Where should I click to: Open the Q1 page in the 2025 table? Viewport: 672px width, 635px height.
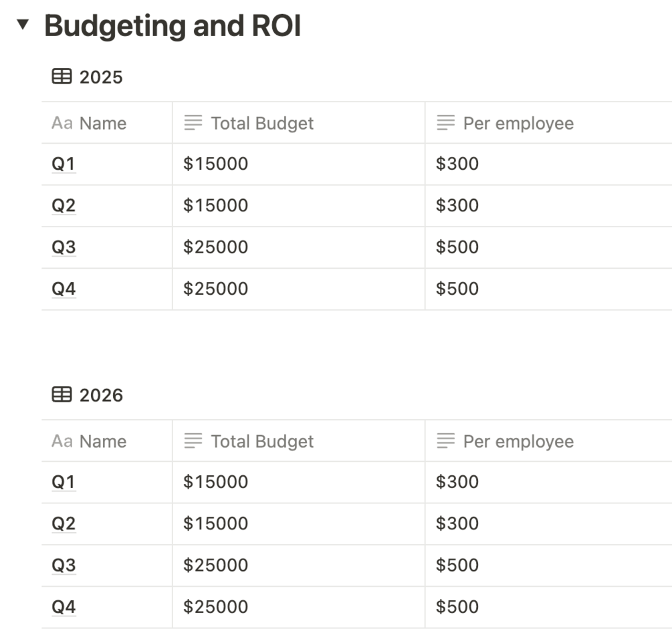click(64, 164)
